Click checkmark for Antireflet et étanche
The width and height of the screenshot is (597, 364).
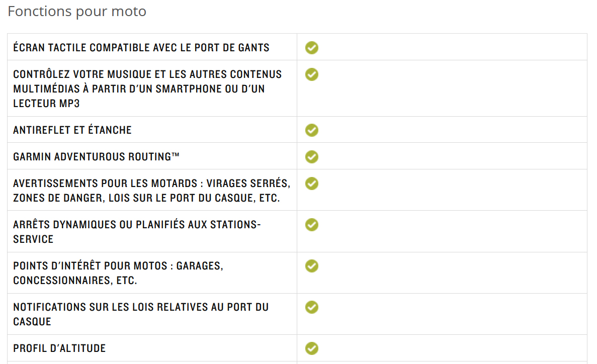click(311, 130)
